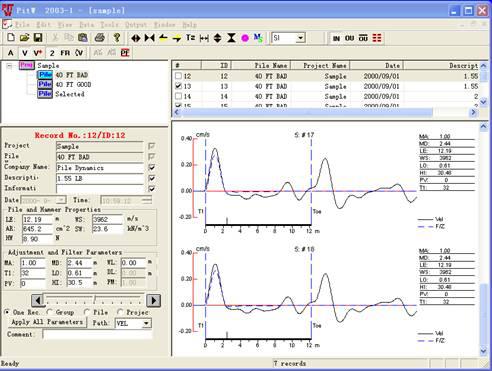
Task: Click the IN toolbar icon
Action: 336,38
